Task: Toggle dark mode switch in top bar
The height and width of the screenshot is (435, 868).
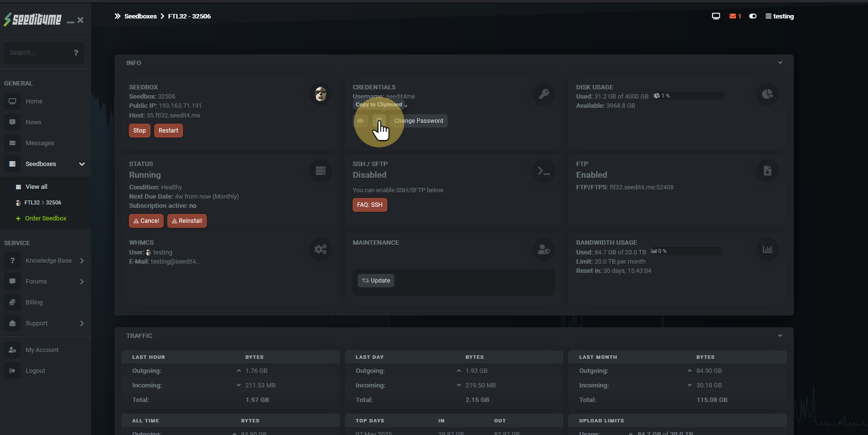Action: 753,16
